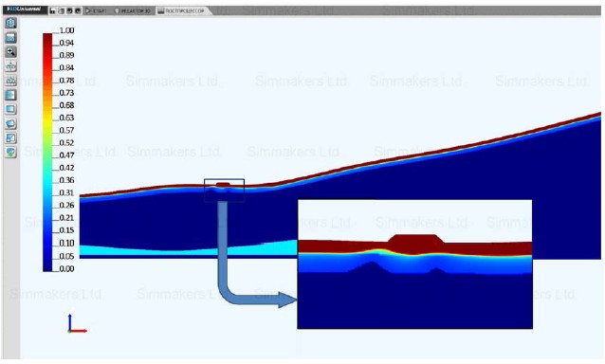Click the diagonal split-square icon in sidebar
This screenshot has height=364, width=605.
click(x=10, y=137)
